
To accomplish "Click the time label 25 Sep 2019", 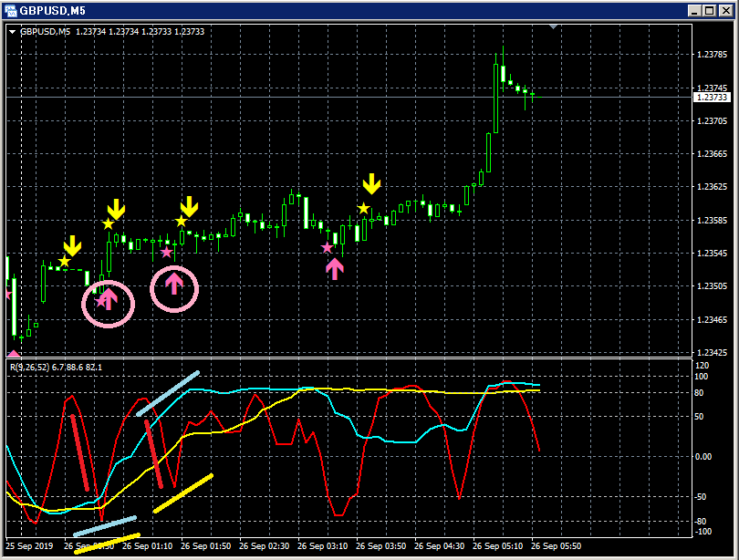I will click(x=29, y=546).
